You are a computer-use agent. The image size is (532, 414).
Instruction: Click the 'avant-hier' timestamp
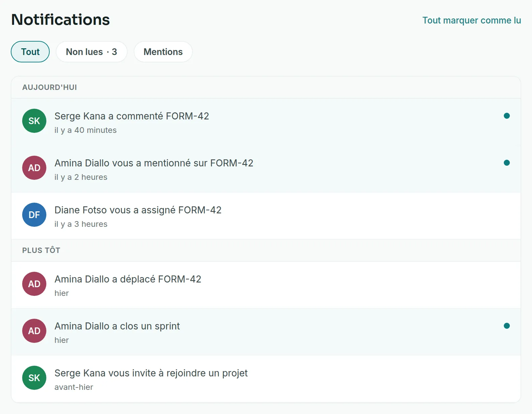pos(74,387)
